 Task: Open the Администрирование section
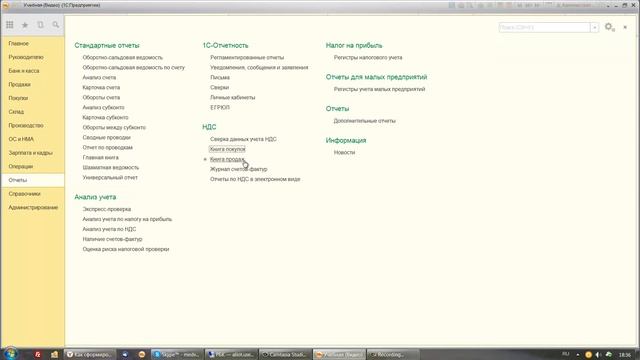click(33, 207)
